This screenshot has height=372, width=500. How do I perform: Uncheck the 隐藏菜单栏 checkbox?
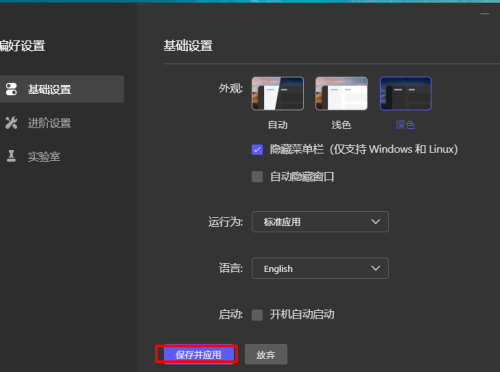[257, 150]
